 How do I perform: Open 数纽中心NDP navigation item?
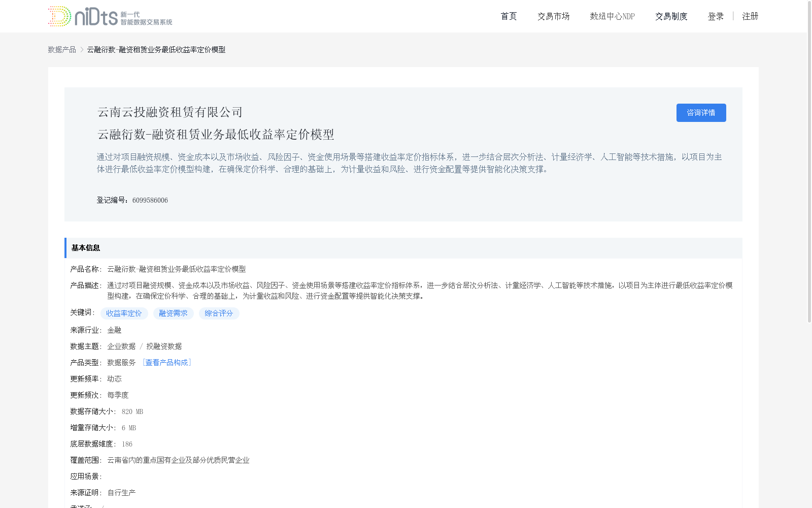pyautogui.click(x=612, y=16)
